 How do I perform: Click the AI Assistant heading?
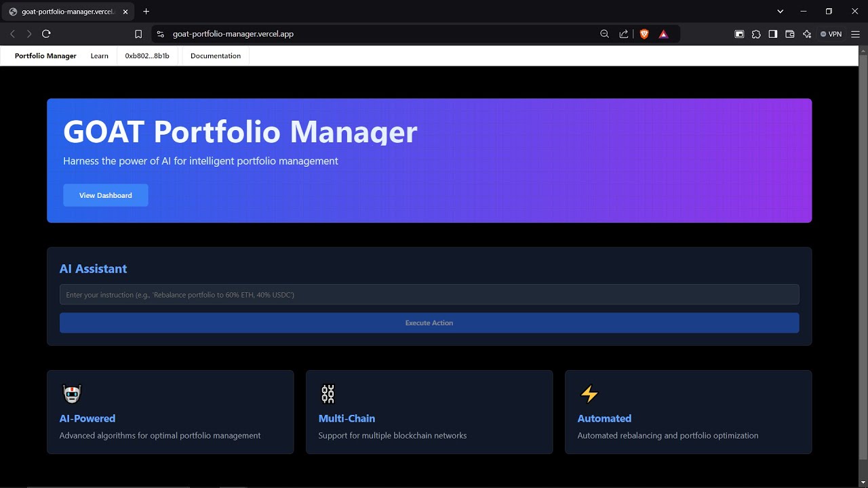[x=93, y=269]
